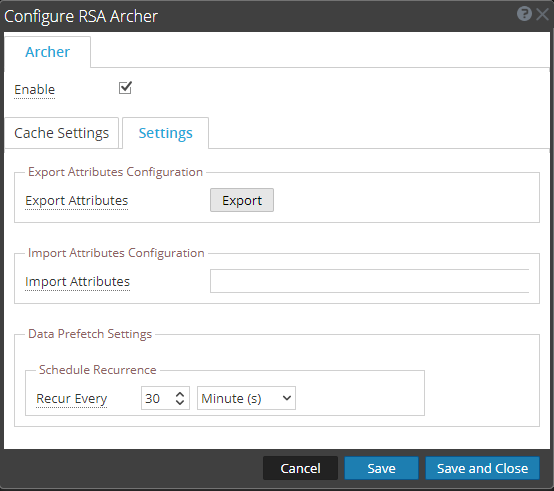Click the Configure RSA Archer title
The height and width of the screenshot is (491, 554).
pos(81,16)
